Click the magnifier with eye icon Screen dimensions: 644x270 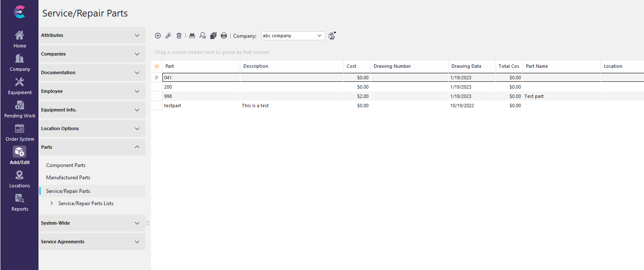(x=203, y=36)
